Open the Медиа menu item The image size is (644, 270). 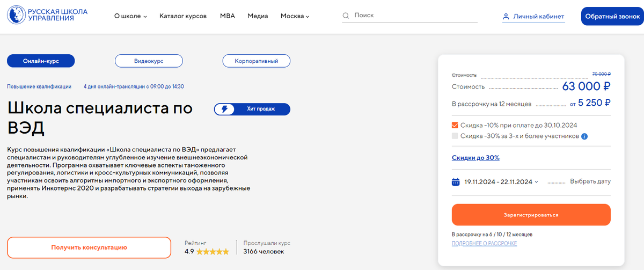[258, 16]
